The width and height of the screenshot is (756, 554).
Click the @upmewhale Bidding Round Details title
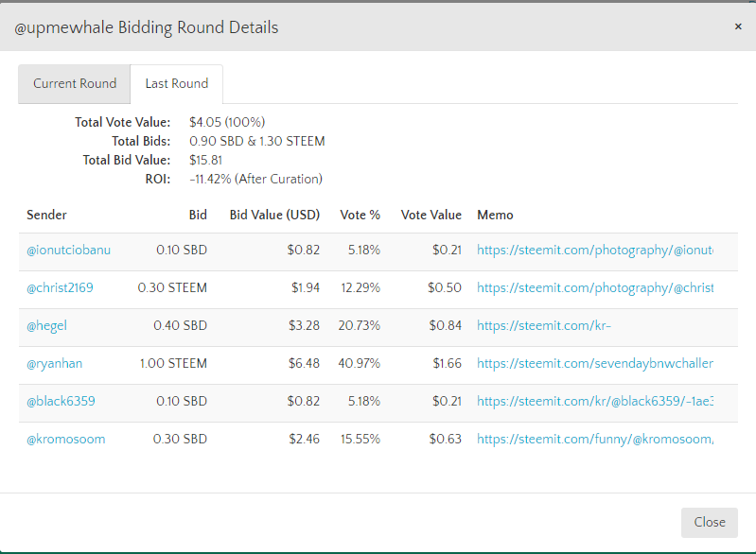click(x=146, y=27)
